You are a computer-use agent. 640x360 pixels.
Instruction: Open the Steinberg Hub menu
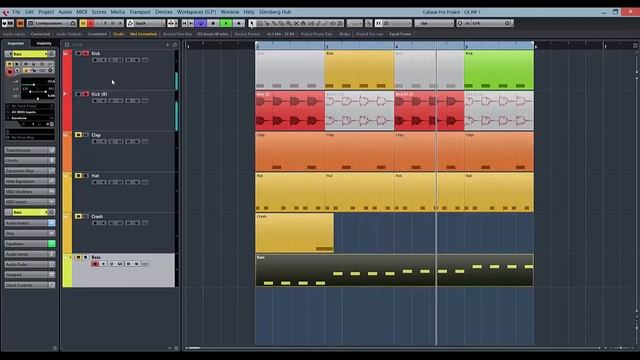tap(275, 12)
